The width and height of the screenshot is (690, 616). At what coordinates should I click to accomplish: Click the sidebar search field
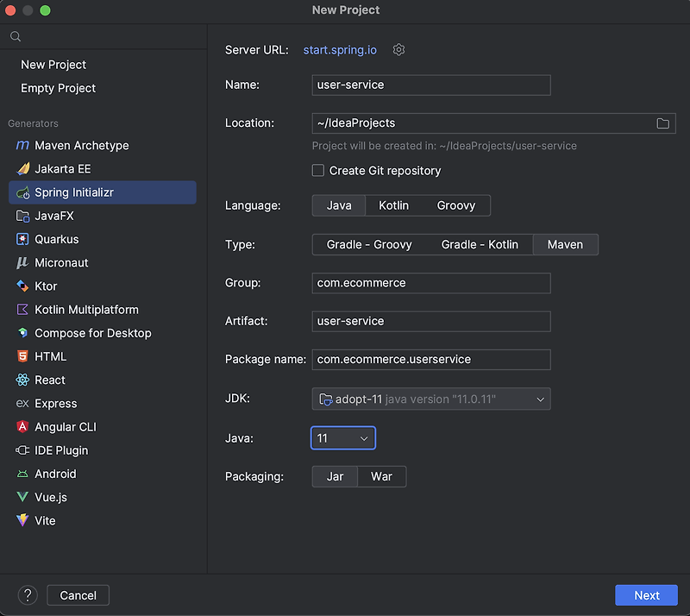[103, 36]
